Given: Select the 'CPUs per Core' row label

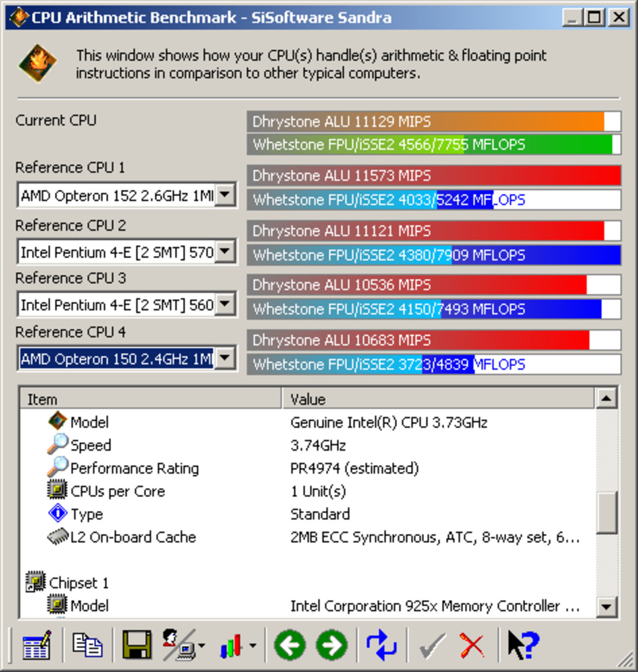Looking at the screenshot, I should tap(117, 492).
